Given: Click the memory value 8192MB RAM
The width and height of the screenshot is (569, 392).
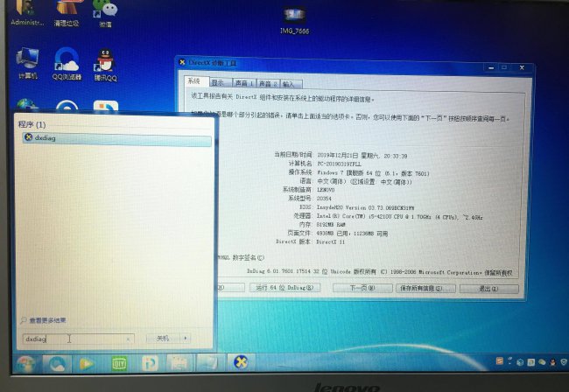Looking at the screenshot, I should [x=331, y=225].
